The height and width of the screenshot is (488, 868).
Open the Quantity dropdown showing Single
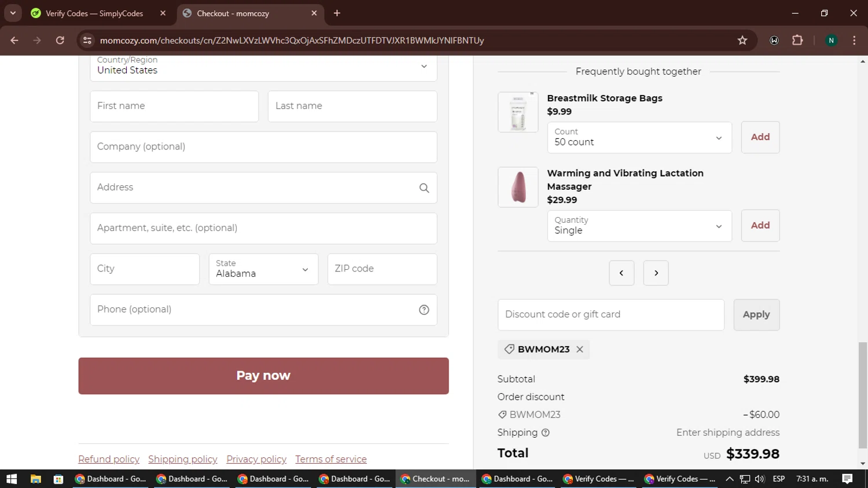pos(639,226)
